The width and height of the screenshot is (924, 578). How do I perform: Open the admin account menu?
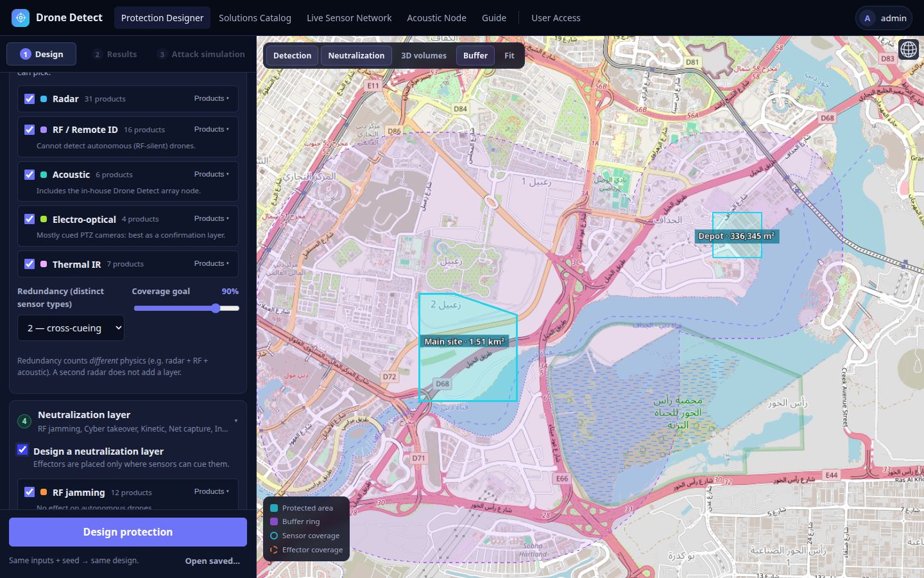[x=884, y=18]
